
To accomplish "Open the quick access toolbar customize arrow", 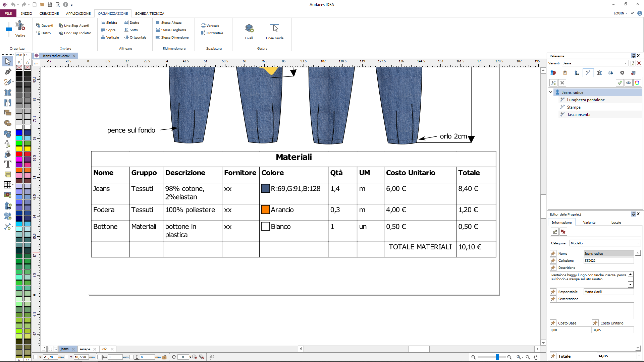I will pyautogui.click(x=72, y=5).
